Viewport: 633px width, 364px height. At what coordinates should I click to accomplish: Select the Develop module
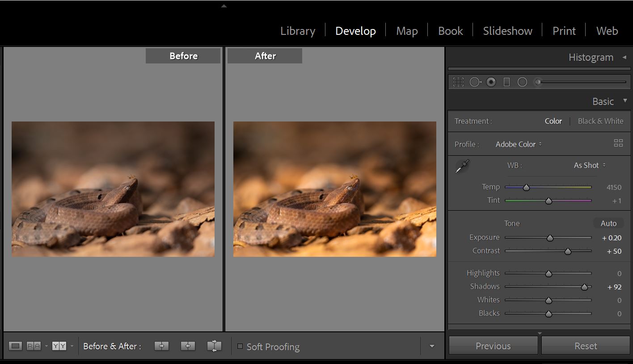coord(355,31)
